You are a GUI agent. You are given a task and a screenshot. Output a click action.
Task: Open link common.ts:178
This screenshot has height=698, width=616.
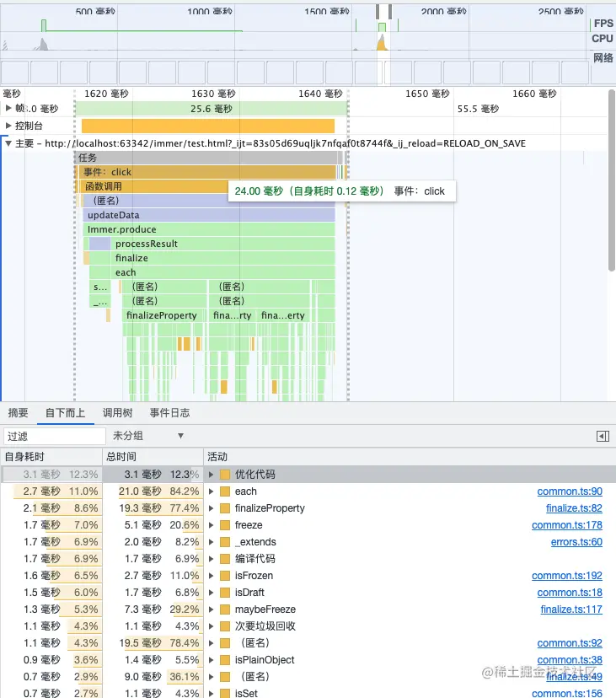pos(566,525)
